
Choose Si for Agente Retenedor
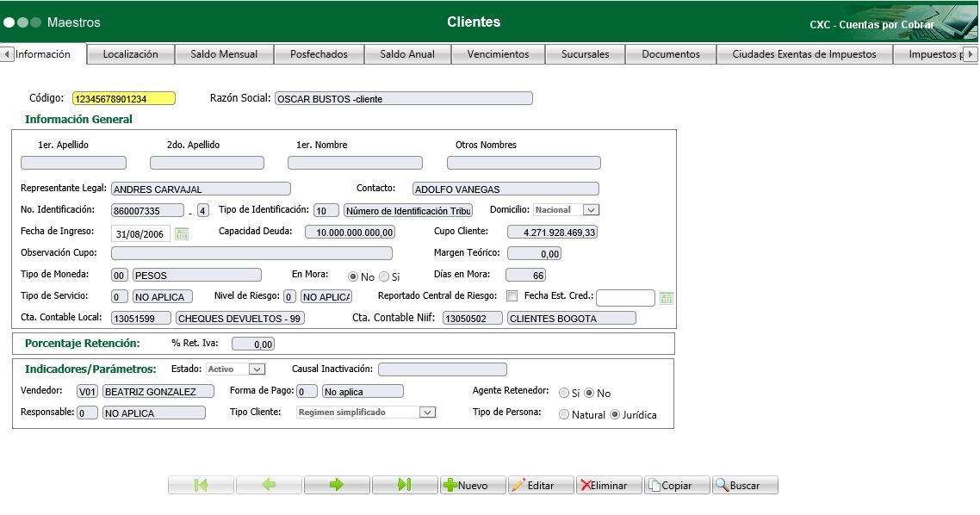(564, 393)
